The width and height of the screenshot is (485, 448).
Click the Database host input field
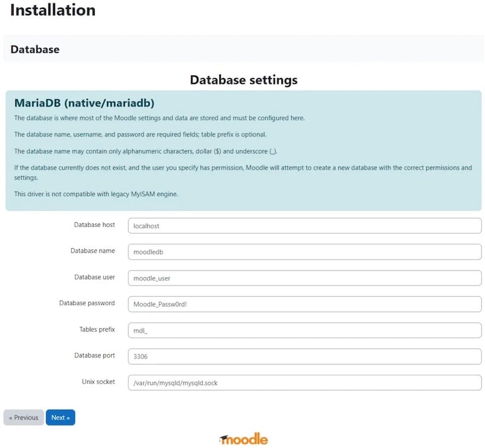coord(305,226)
